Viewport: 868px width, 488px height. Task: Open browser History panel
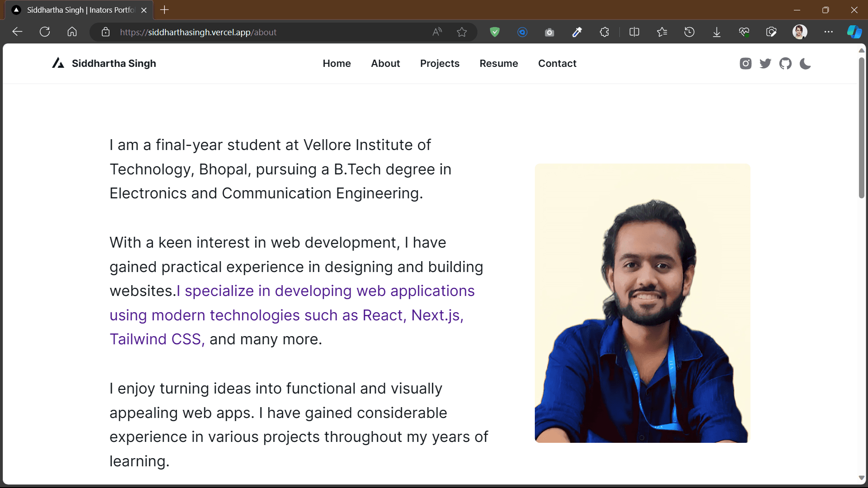689,32
